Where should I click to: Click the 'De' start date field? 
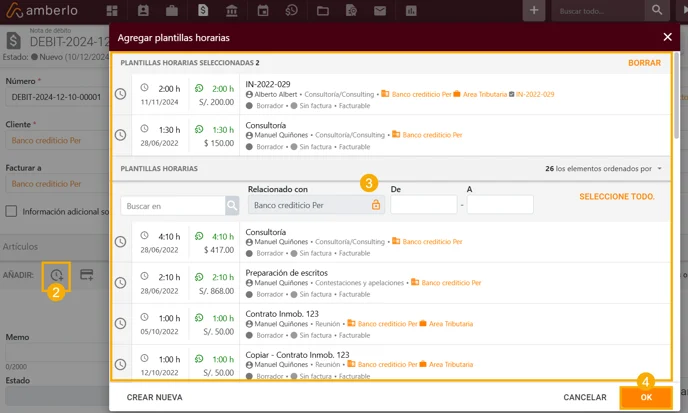coord(423,205)
